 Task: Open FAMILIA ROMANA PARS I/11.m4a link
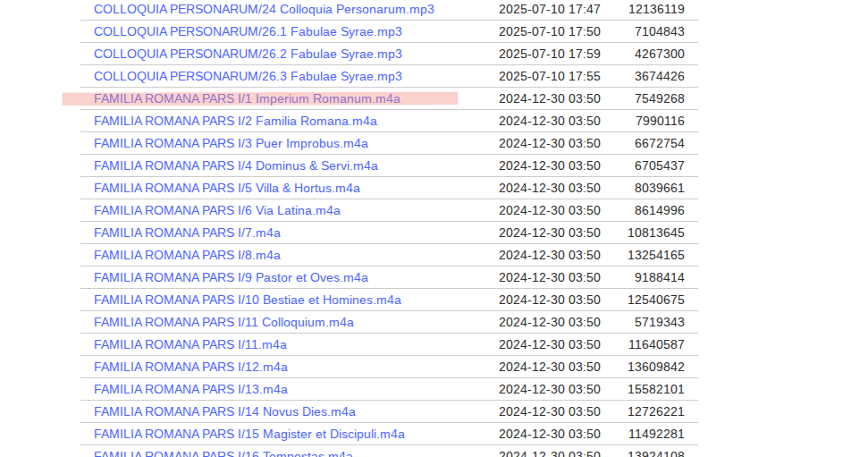[x=190, y=344]
